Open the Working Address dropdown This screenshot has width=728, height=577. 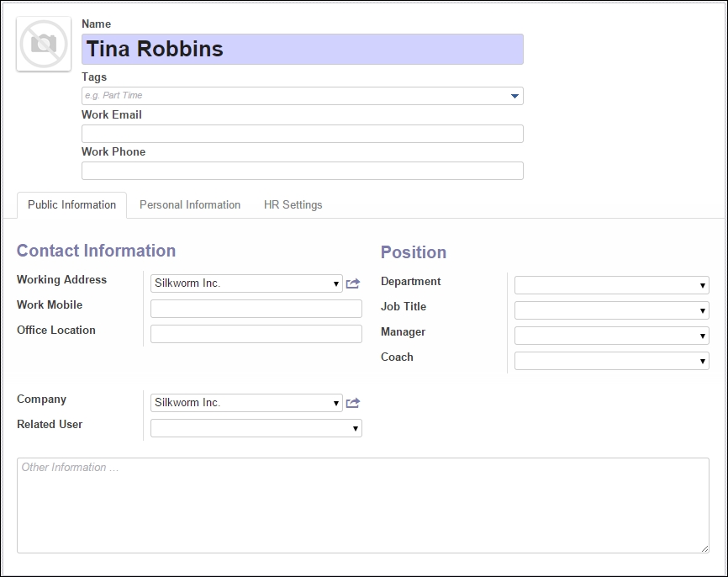[x=246, y=283]
